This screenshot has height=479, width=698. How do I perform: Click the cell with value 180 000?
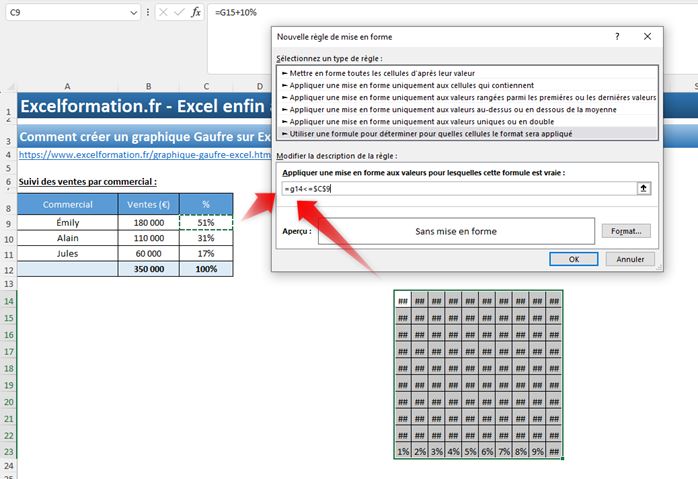coord(149,223)
